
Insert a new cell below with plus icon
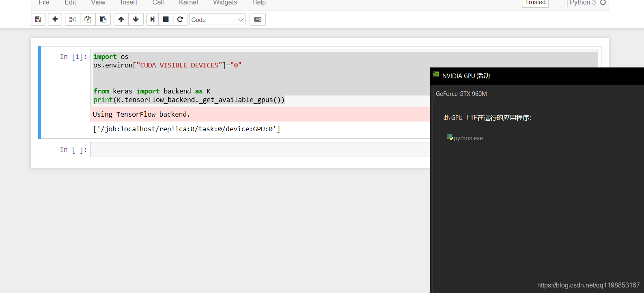(x=55, y=20)
